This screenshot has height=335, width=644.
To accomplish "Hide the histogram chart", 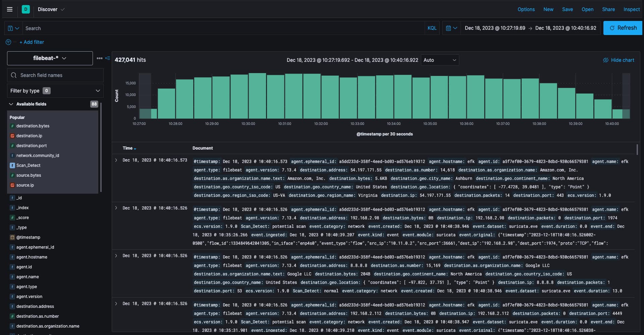I will pyautogui.click(x=619, y=60).
